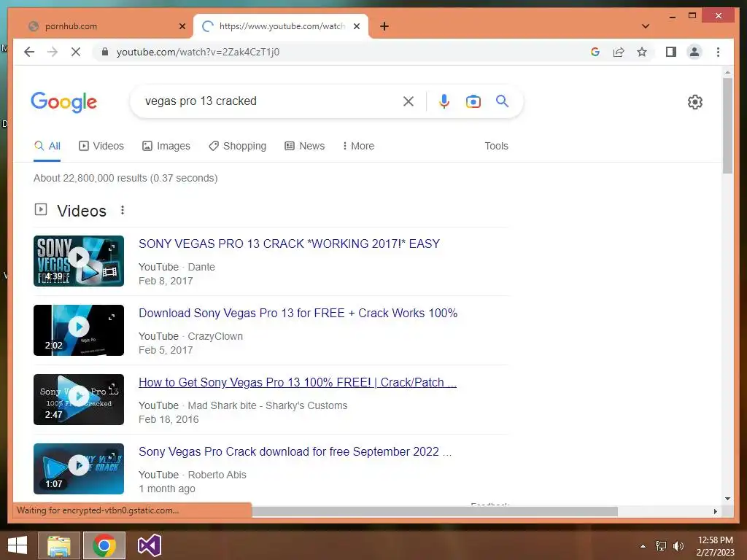Image resolution: width=747 pixels, height=560 pixels.
Task: Stop page loading with the X button
Action: [x=76, y=52]
